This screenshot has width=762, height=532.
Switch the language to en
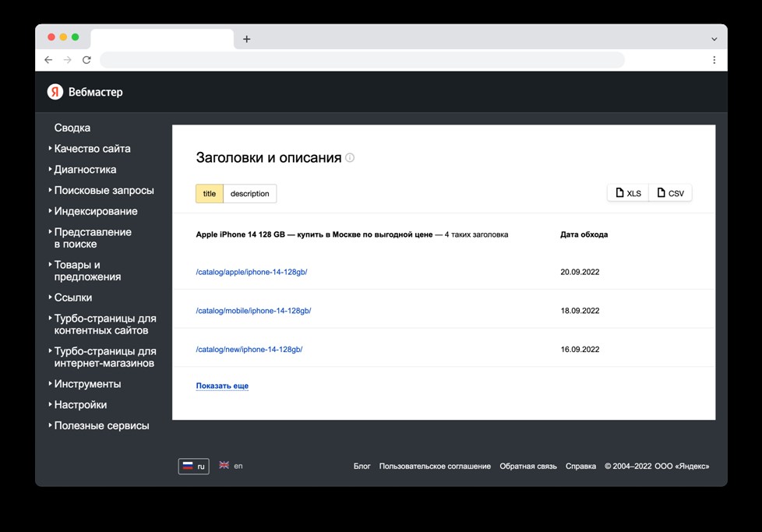tap(231, 466)
